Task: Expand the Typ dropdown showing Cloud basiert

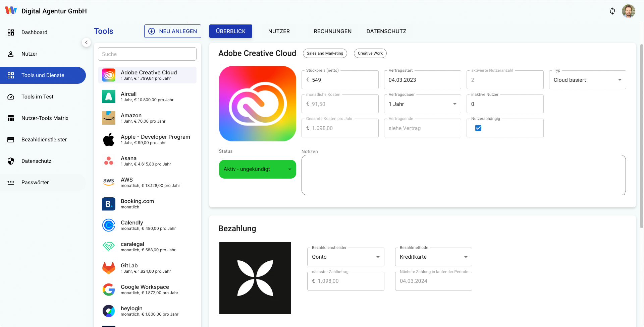Action: tap(620, 80)
